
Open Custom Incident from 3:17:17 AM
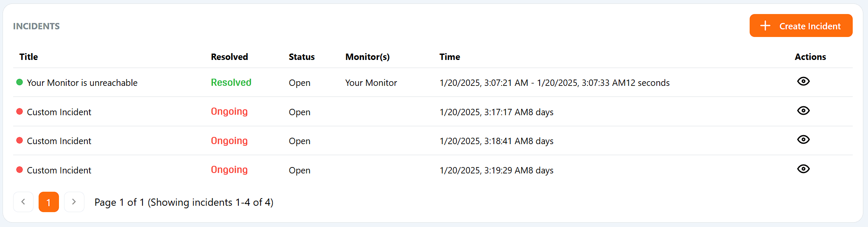coord(59,112)
